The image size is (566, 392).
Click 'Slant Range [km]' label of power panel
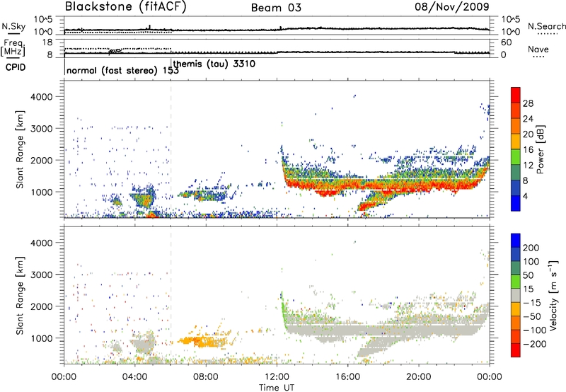20,149
